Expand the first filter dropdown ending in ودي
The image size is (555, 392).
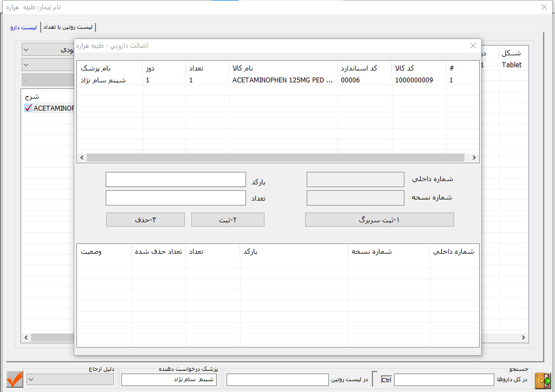[48, 50]
